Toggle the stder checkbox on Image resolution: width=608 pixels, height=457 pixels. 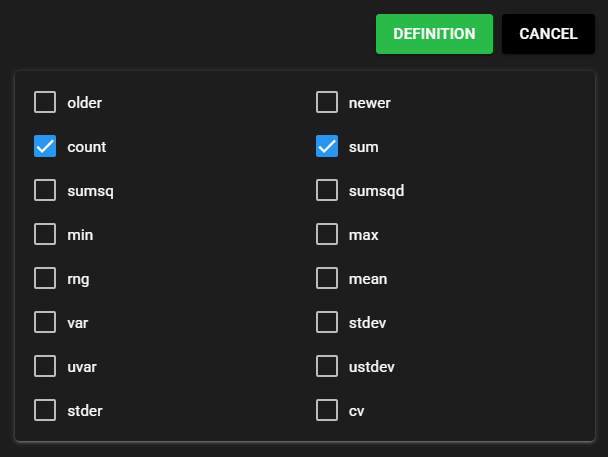pyautogui.click(x=45, y=410)
